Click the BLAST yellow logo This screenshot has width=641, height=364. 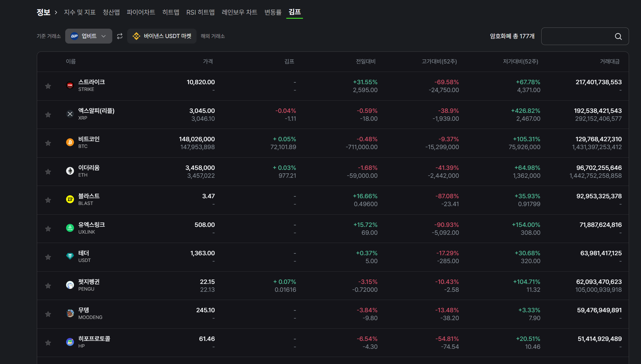[x=70, y=199]
